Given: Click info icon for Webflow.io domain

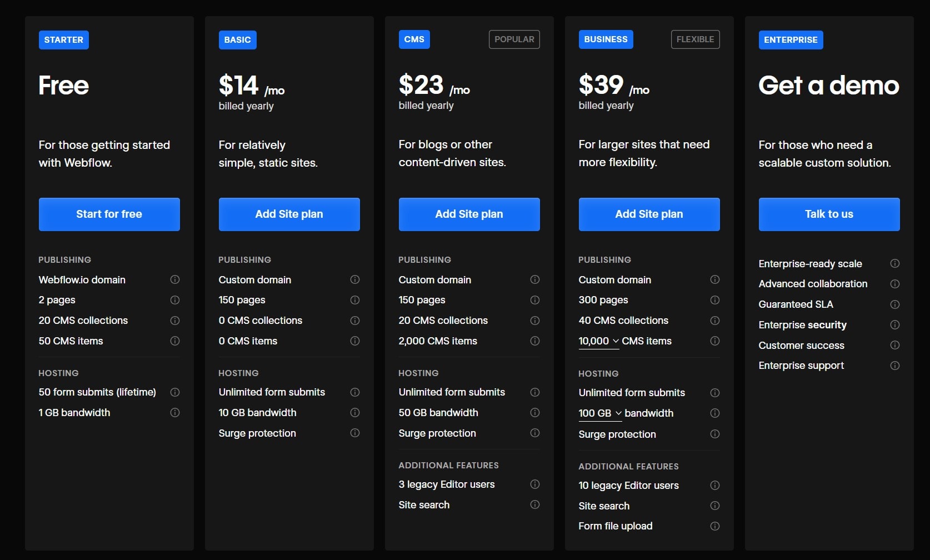Looking at the screenshot, I should [175, 279].
